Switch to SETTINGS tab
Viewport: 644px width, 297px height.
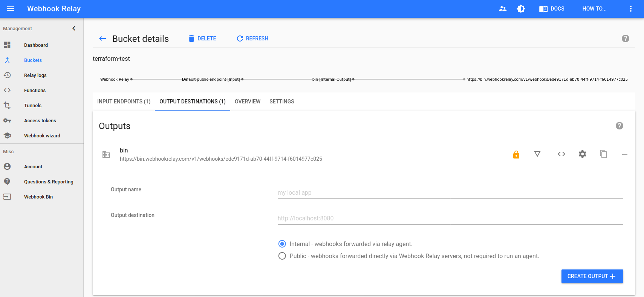[282, 102]
